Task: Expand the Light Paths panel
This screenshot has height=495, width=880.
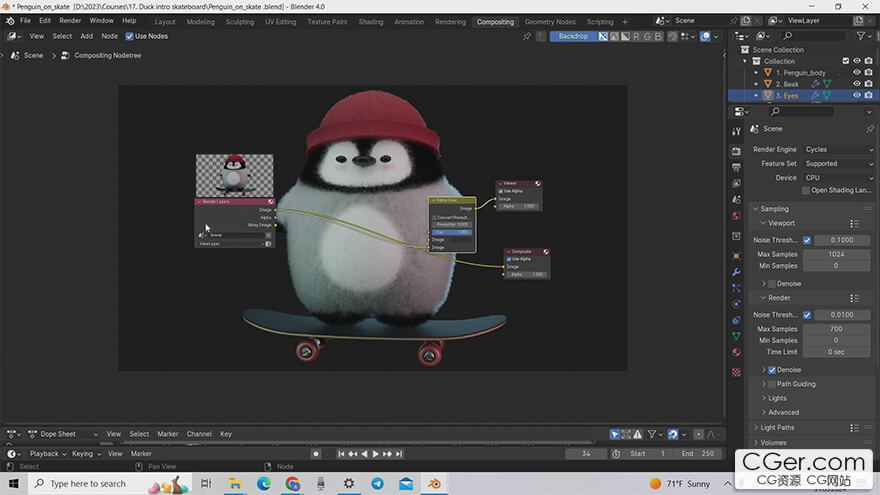Action: coord(755,428)
